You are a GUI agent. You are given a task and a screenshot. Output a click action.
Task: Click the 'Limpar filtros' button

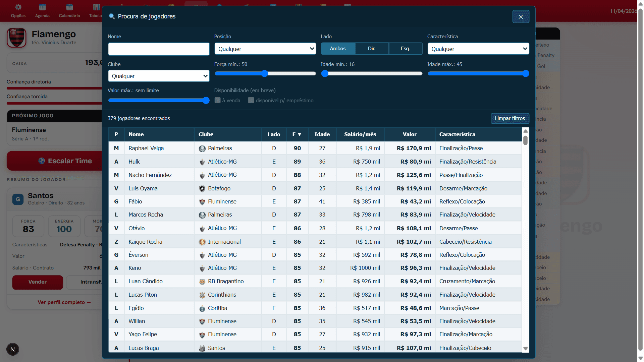[x=510, y=118]
